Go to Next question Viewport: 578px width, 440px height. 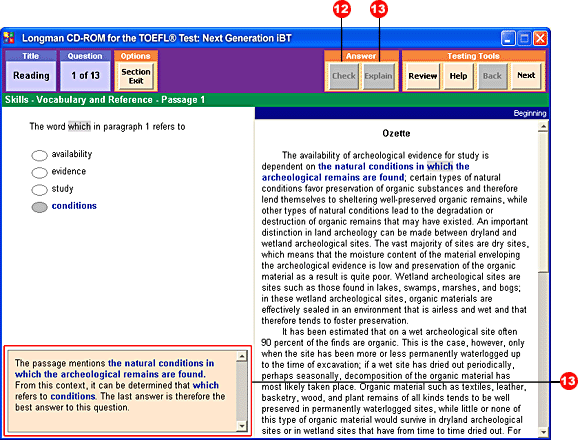coord(526,76)
